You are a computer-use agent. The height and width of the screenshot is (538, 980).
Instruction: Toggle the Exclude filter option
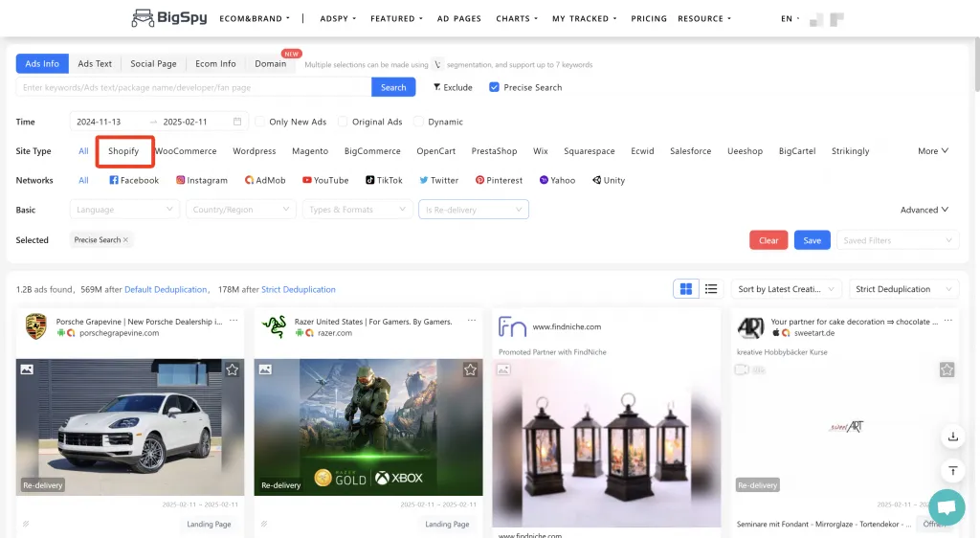coord(453,87)
